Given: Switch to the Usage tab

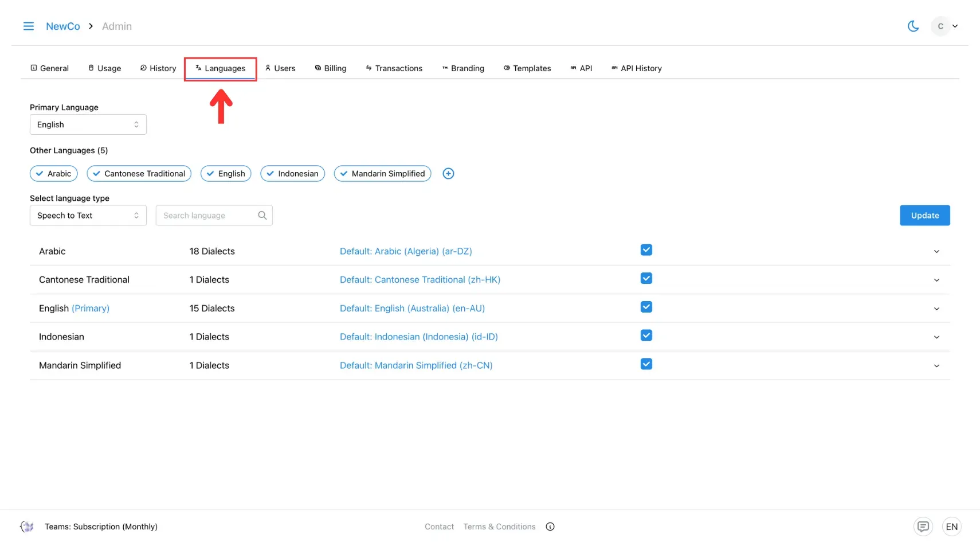Looking at the screenshot, I should coord(105,68).
